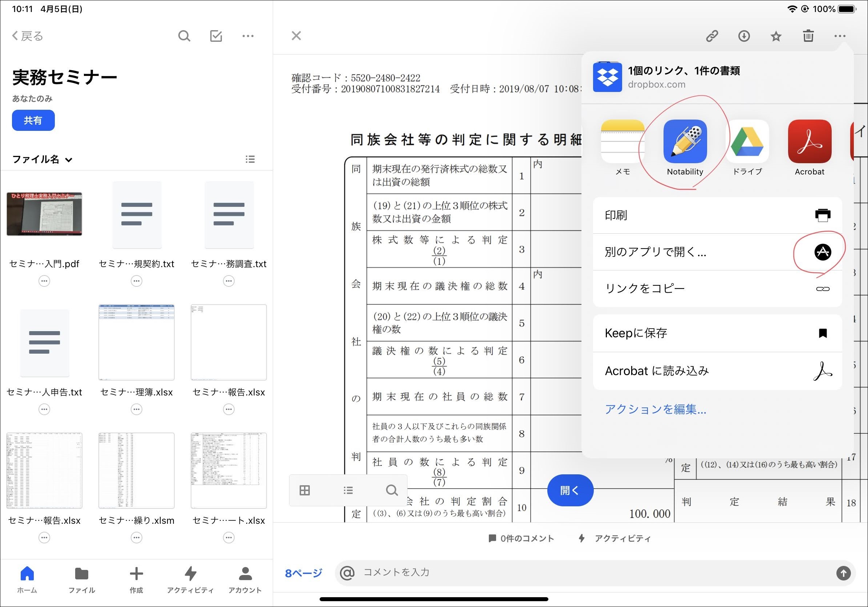Open options for セミナー…ート.xlsx
The image size is (868, 607).
229,538
